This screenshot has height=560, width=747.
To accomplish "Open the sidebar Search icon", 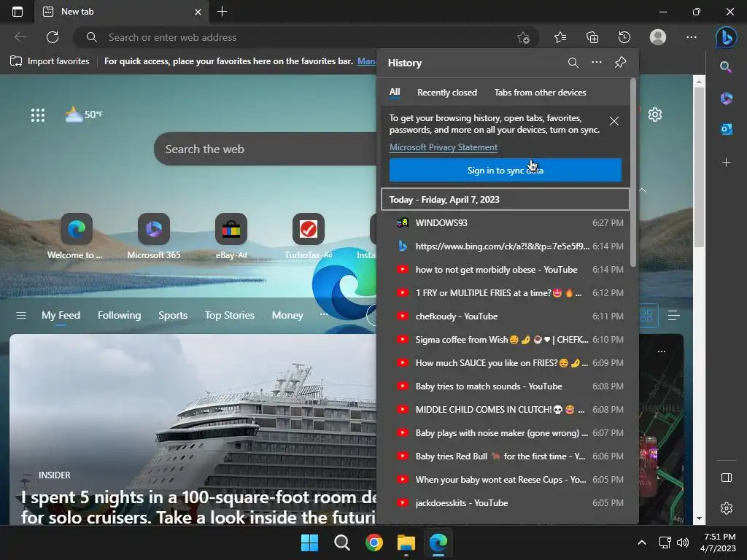I will click(x=726, y=67).
